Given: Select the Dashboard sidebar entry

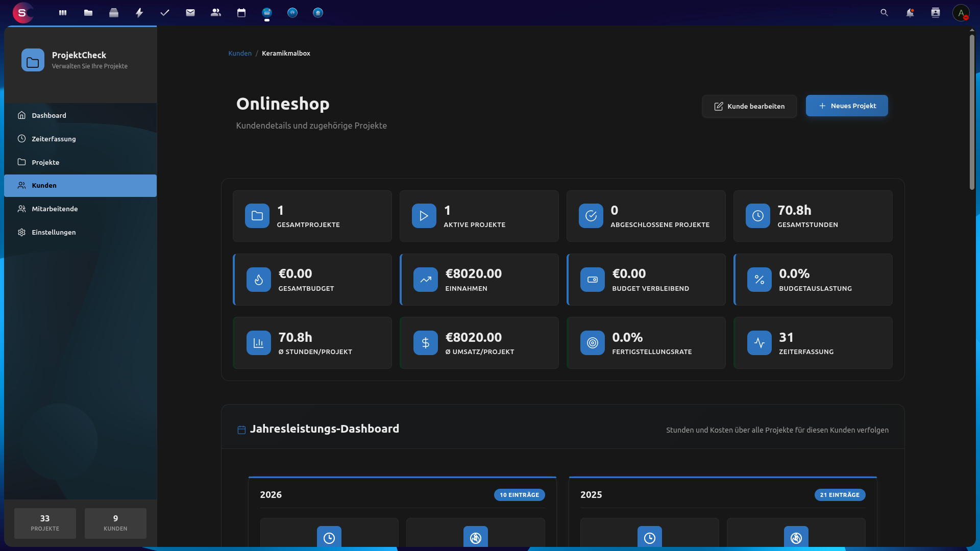Looking at the screenshot, I should pyautogui.click(x=48, y=115).
